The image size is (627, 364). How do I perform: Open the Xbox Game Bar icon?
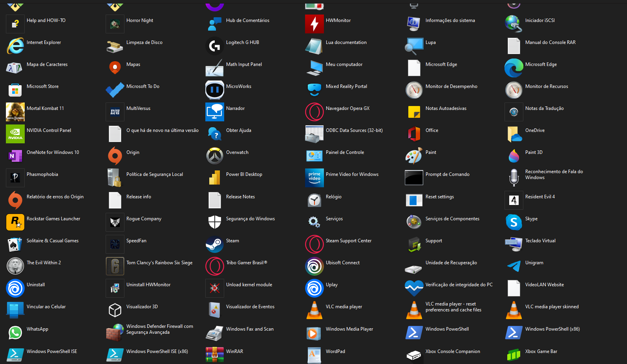coord(514,355)
